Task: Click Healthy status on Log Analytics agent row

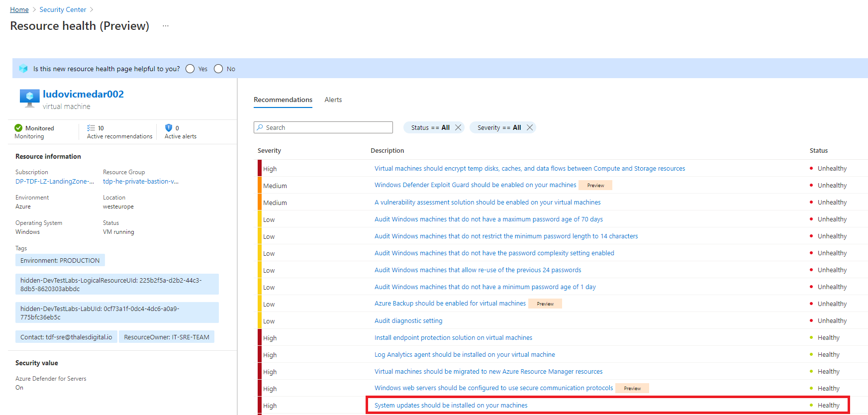Action: click(828, 354)
